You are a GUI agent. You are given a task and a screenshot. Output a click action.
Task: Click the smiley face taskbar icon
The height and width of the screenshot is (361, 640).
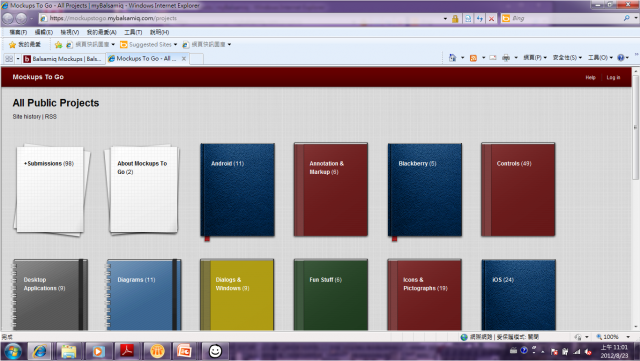pos(215,351)
